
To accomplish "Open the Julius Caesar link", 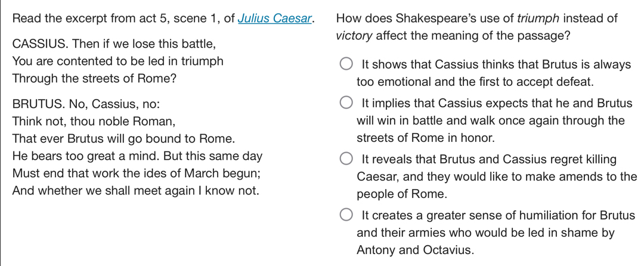I will [x=275, y=17].
